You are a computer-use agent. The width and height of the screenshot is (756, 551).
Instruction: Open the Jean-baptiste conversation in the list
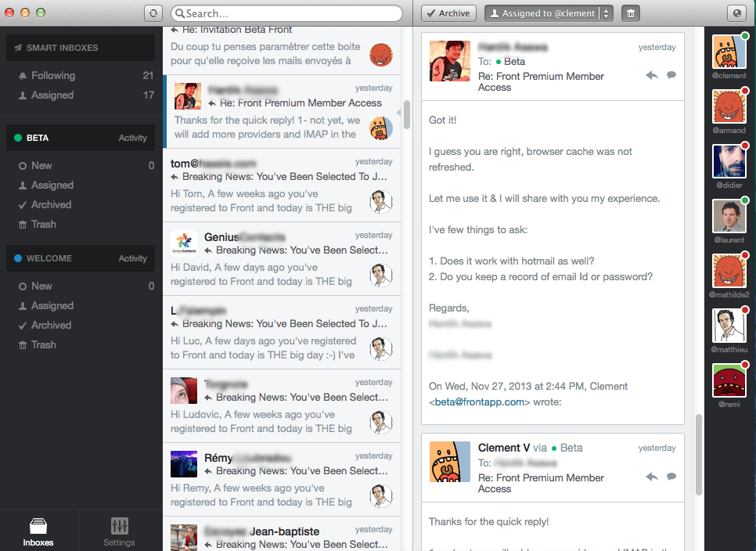point(282,534)
